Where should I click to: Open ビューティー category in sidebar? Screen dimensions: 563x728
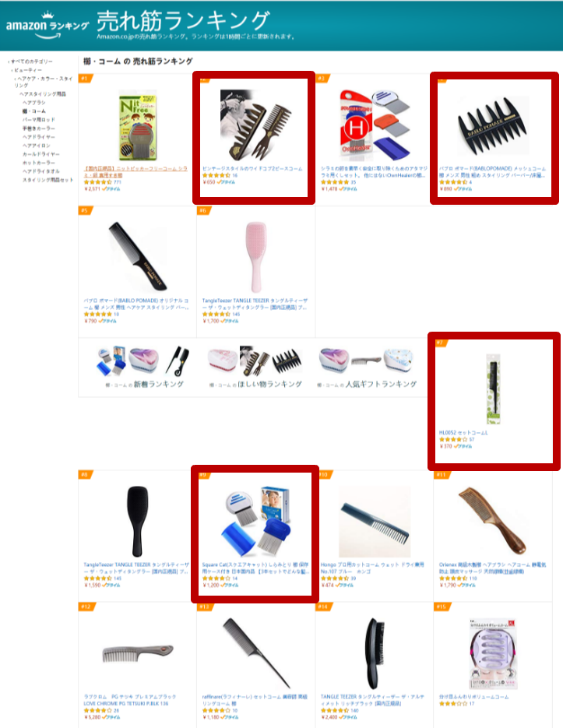point(28,70)
